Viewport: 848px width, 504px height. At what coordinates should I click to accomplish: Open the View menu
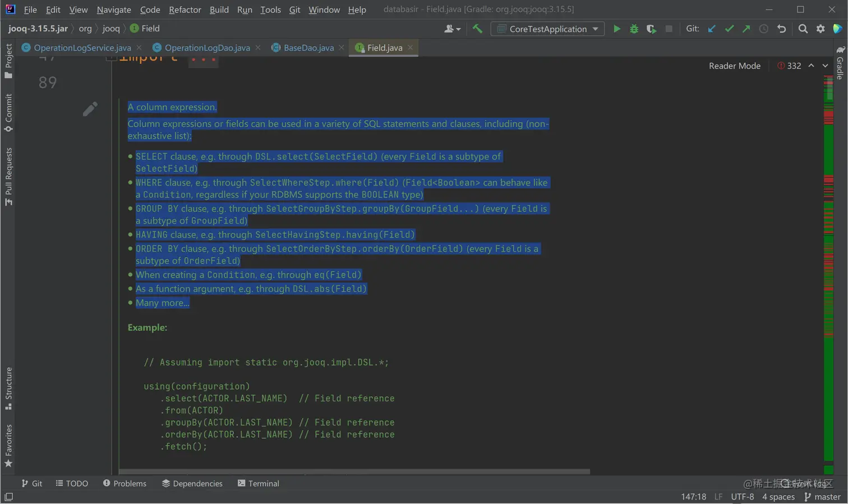click(79, 10)
